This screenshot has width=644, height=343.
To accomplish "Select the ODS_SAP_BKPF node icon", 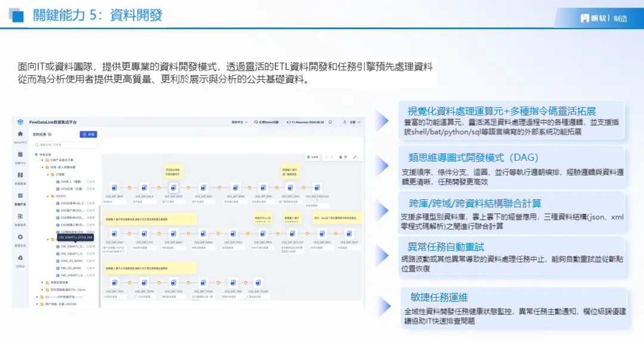I will click(x=114, y=188).
